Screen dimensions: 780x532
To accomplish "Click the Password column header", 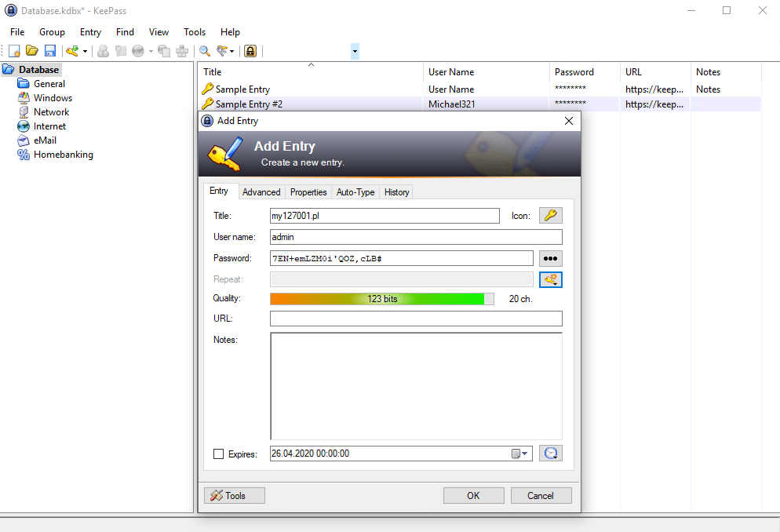I will (x=585, y=72).
